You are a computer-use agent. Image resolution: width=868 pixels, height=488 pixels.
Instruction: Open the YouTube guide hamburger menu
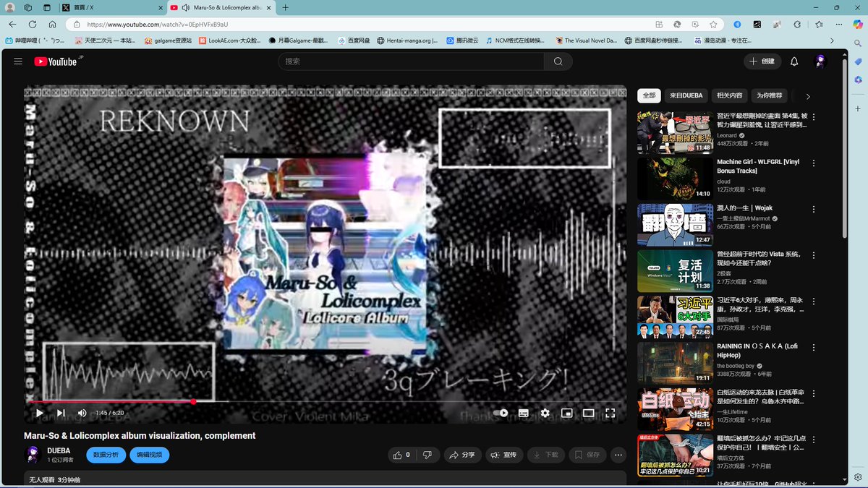click(18, 61)
